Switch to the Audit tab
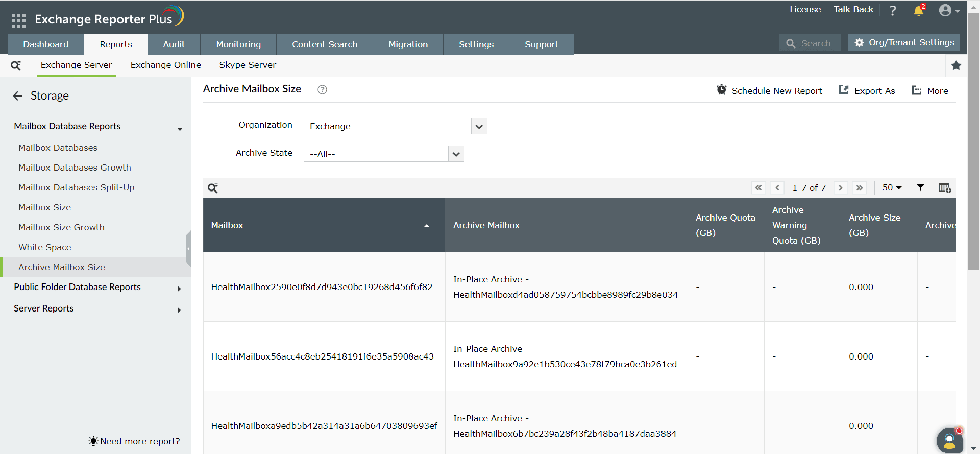 [x=174, y=44]
